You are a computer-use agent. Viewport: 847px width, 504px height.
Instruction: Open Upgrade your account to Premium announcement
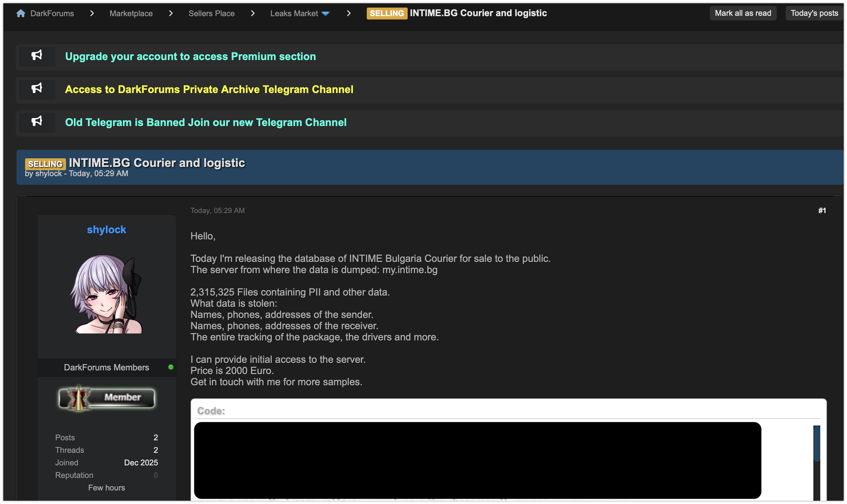coord(191,56)
